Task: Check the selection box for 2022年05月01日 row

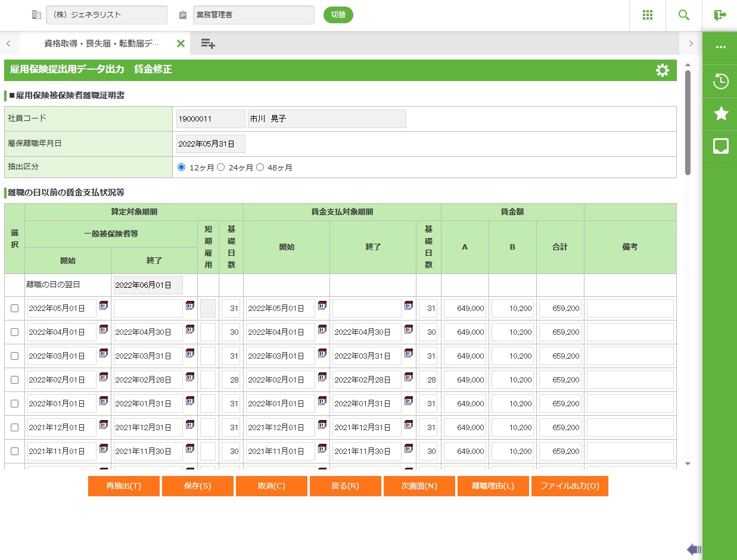Action: (x=15, y=308)
